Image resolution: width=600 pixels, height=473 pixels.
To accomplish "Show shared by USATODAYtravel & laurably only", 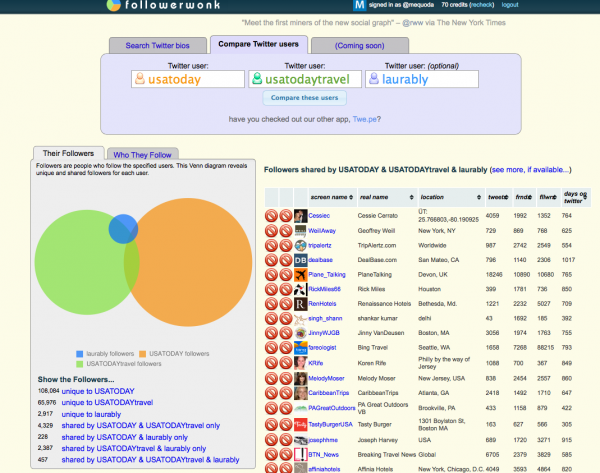I will [134, 449].
